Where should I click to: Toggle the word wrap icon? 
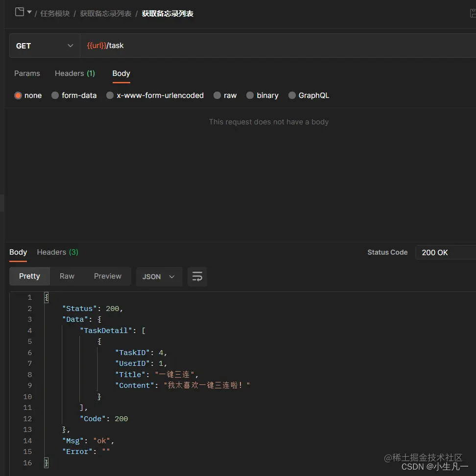[x=197, y=277]
